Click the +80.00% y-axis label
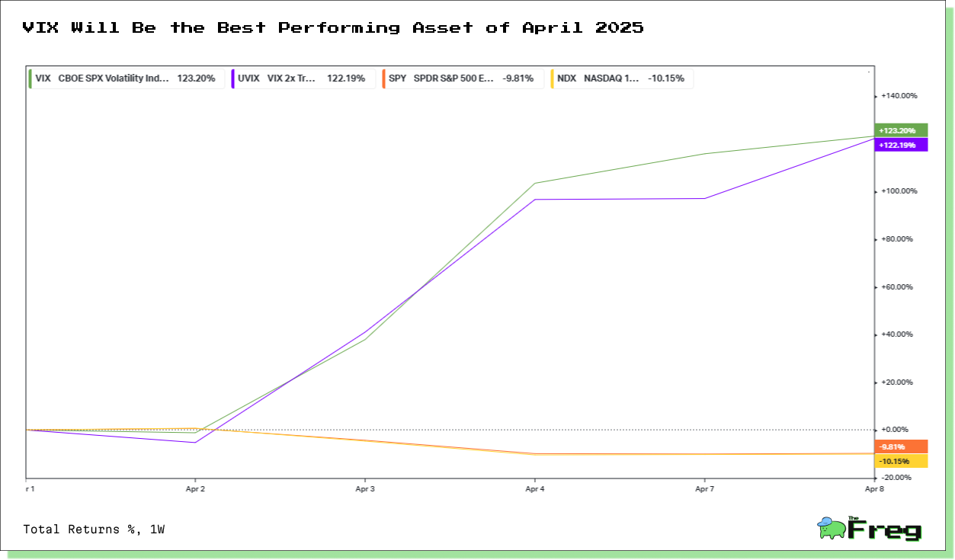955x560 pixels. click(x=899, y=239)
